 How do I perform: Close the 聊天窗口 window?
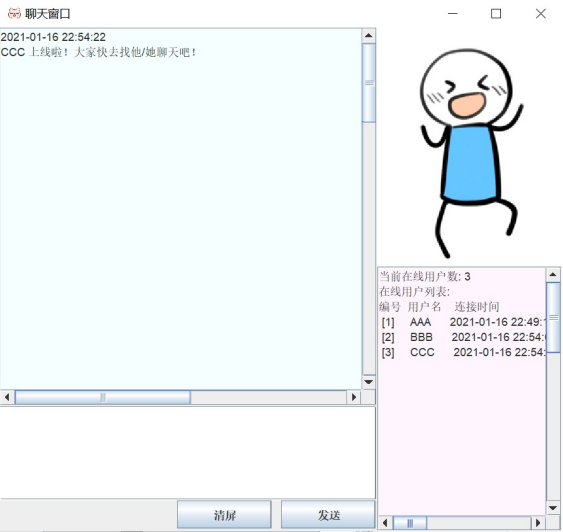(540, 14)
